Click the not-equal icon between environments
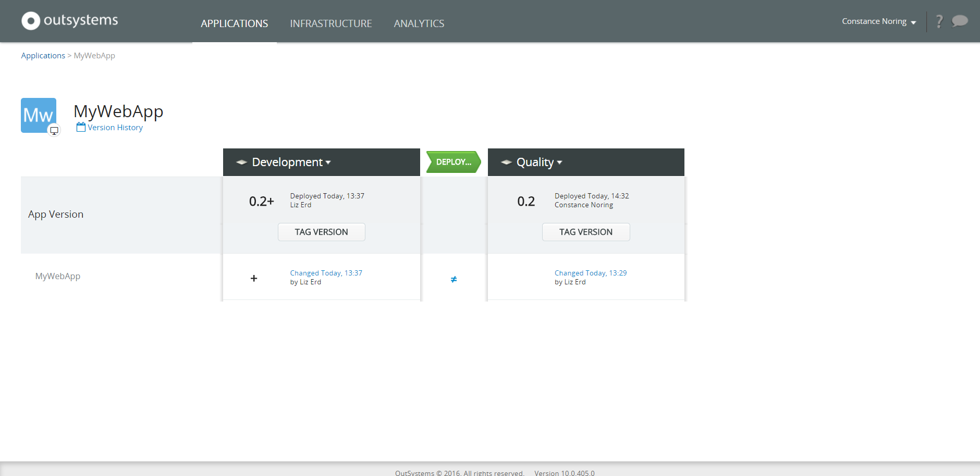Image resolution: width=980 pixels, height=476 pixels. tap(453, 279)
